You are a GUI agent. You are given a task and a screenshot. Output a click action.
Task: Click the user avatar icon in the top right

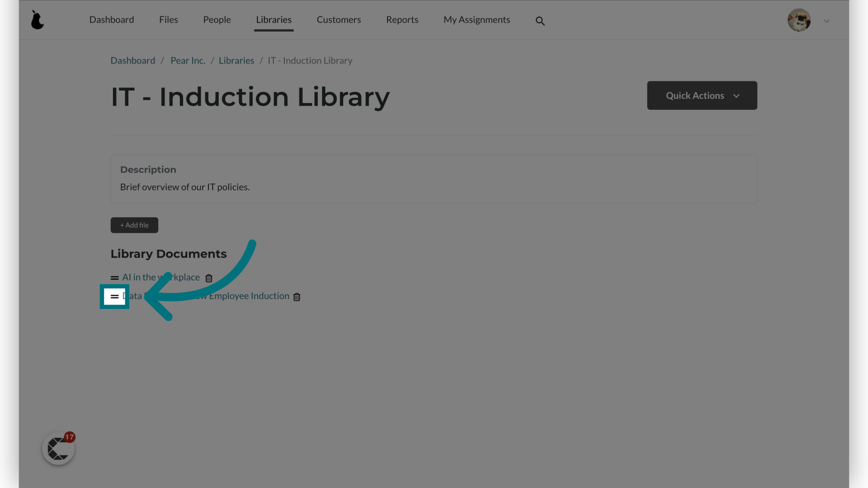click(x=799, y=20)
